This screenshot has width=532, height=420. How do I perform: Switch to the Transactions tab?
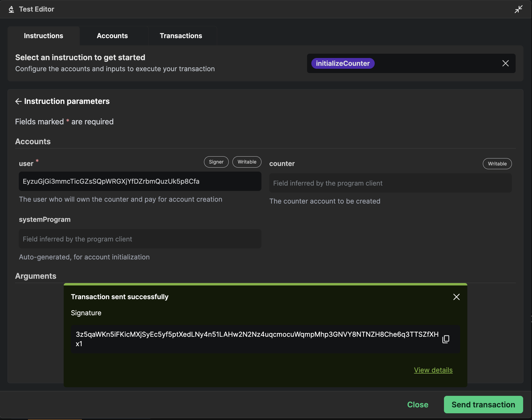pos(181,35)
